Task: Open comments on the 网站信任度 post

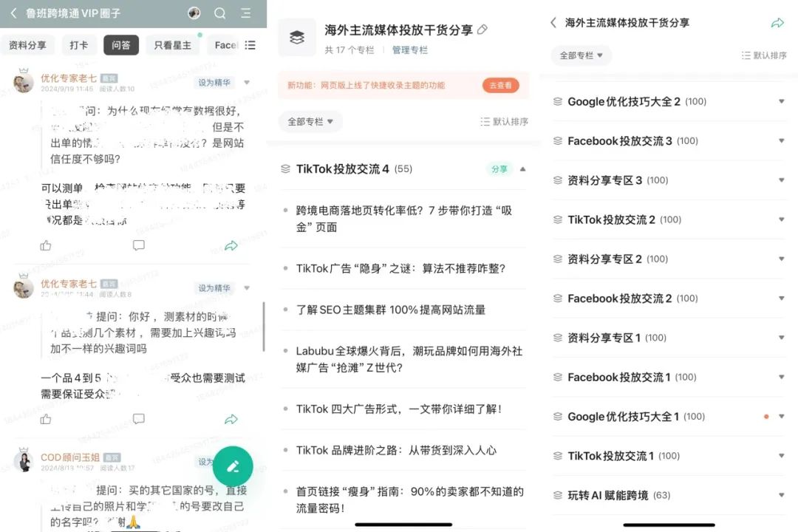Action: pyautogui.click(x=138, y=245)
